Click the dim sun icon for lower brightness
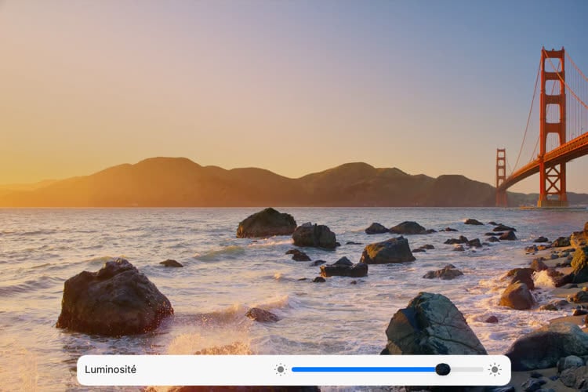Viewport: 588px width, 392px height. [x=280, y=369]
